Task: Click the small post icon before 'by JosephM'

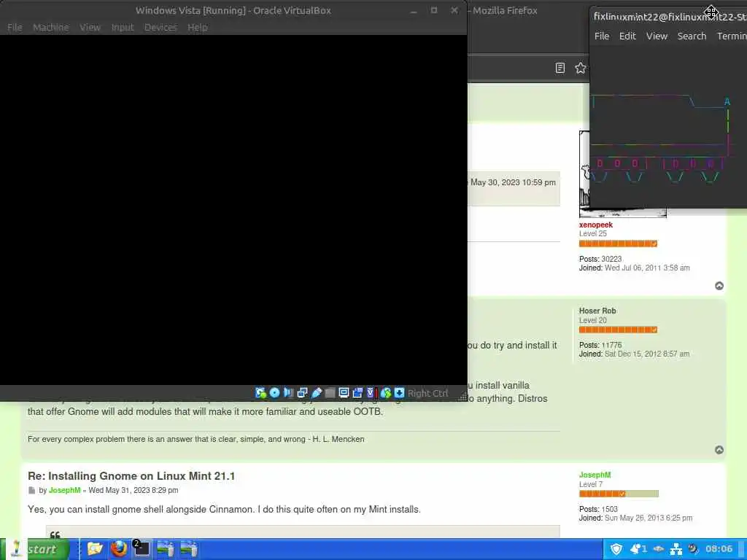Action: pos(31,491)
